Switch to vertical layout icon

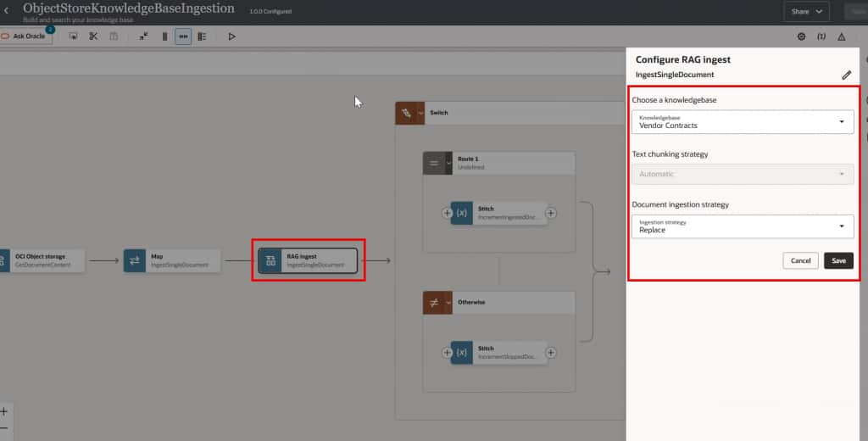pyautogui.click(x=164, y=36)
